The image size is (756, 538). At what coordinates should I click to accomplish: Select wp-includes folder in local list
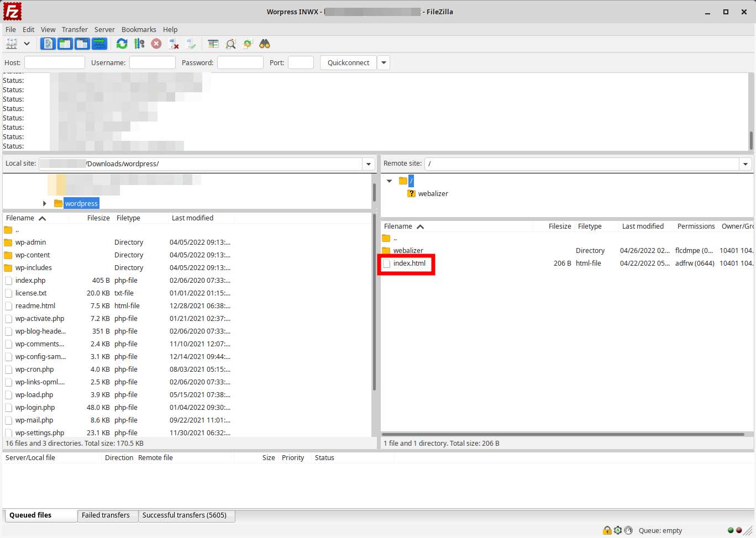(33, 268)
